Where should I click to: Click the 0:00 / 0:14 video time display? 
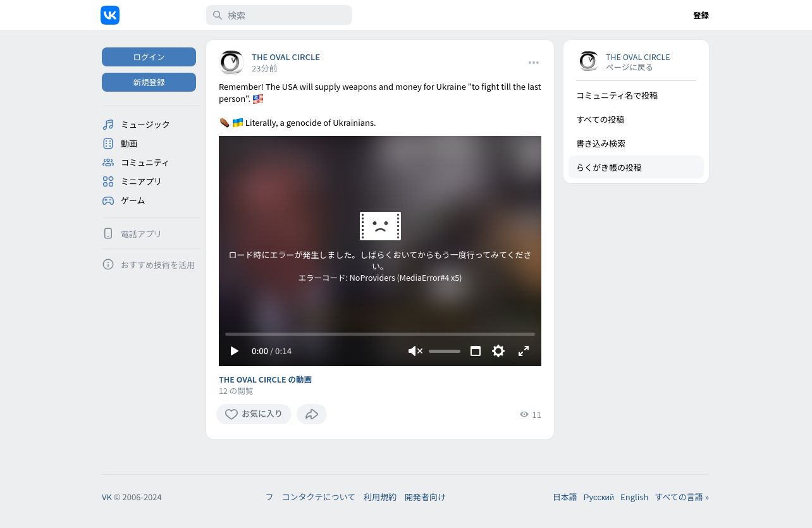271,351
